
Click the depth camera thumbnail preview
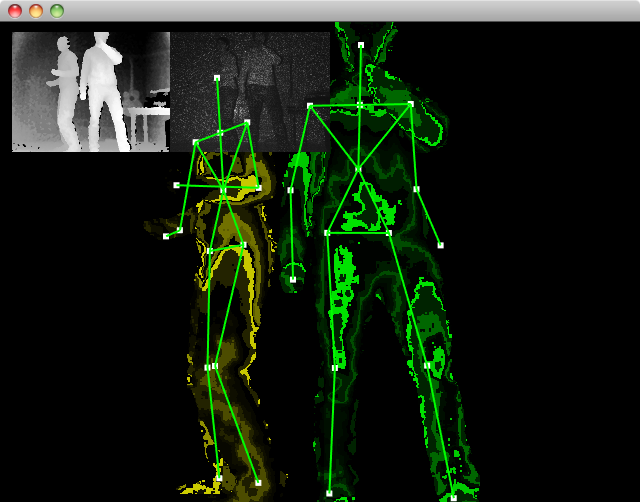coord(91,92)
